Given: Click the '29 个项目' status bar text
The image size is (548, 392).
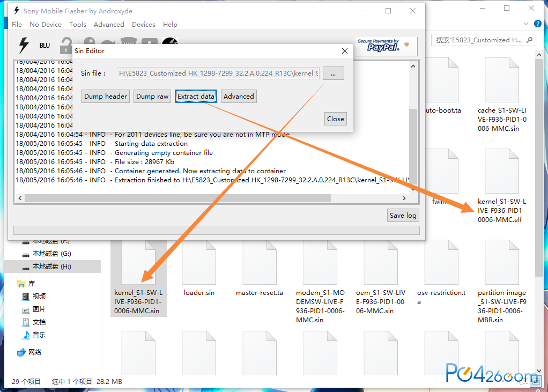Looking at the screenshot, I should [26, 381].
